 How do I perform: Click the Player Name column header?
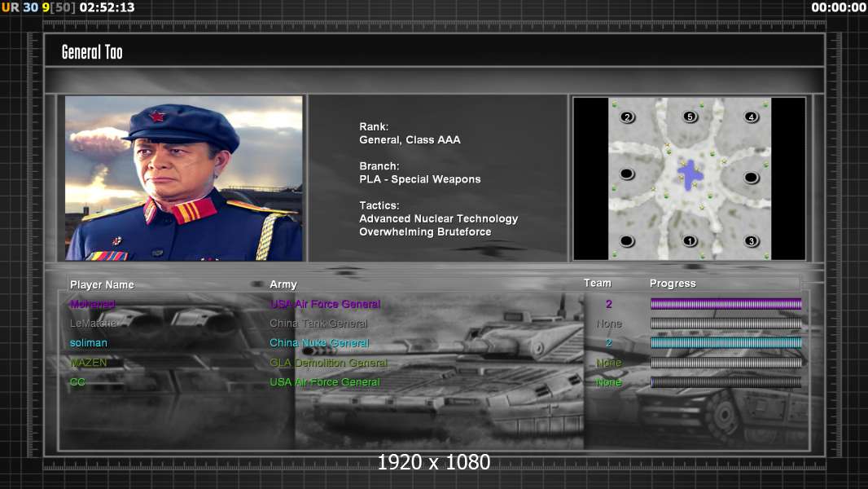(102, 284)
